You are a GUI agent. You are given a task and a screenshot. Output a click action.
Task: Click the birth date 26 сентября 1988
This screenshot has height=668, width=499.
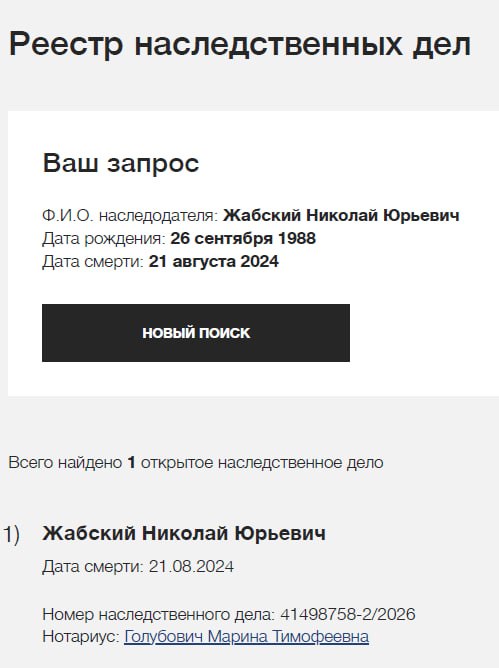(x=243, y=238)
